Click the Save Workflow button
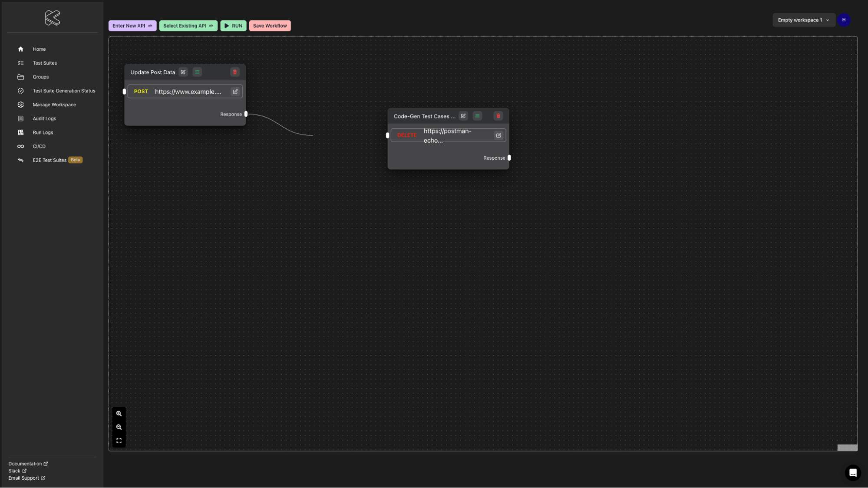 [x=270, y=26]
